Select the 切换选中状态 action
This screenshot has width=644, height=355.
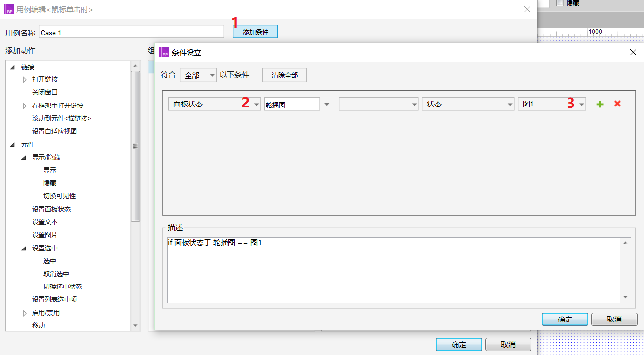coord(63,286)
